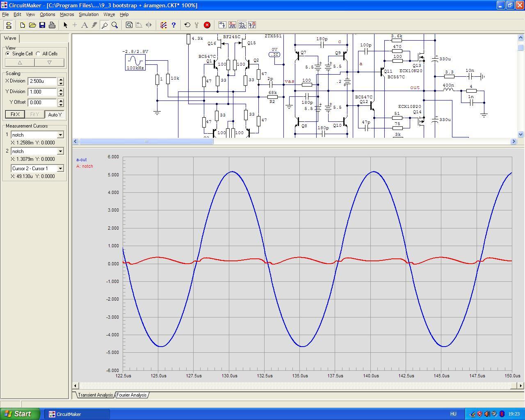Toggle the Auto Y scaling button
Screen dimensions: 525x420
click(55, 114)
